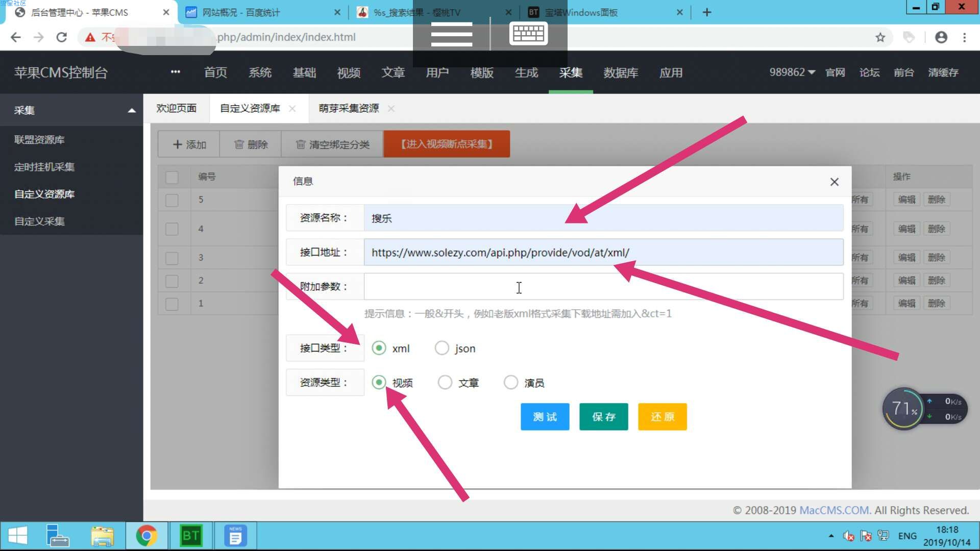This screenshot has height=551, width=980.
Task: Open the 数据库 top navigation menu
Action: [x=621, y=72]
